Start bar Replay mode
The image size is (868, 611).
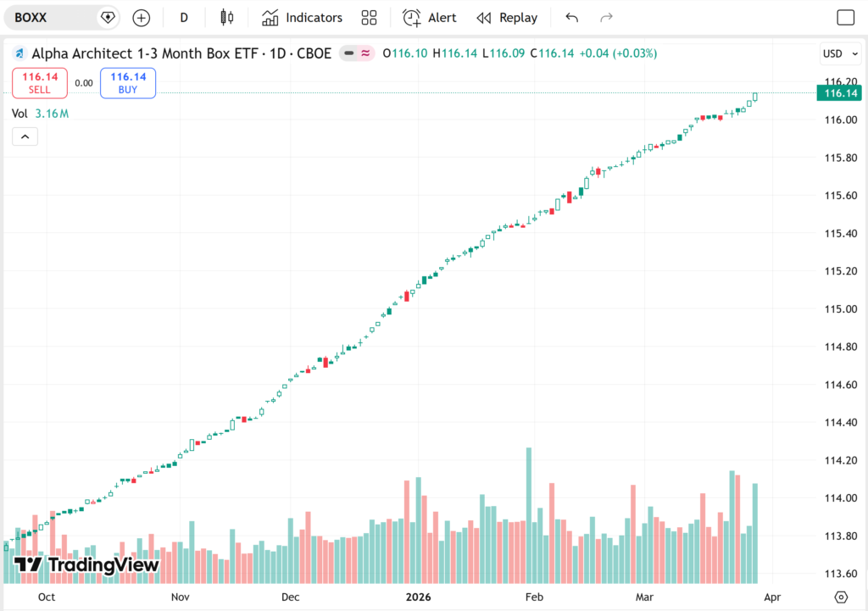[507, 18]
